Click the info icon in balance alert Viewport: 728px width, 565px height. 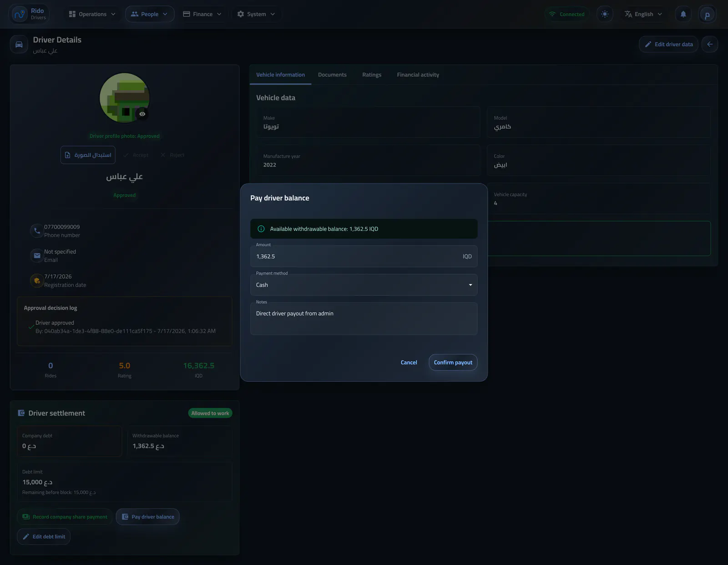point(261,229)
